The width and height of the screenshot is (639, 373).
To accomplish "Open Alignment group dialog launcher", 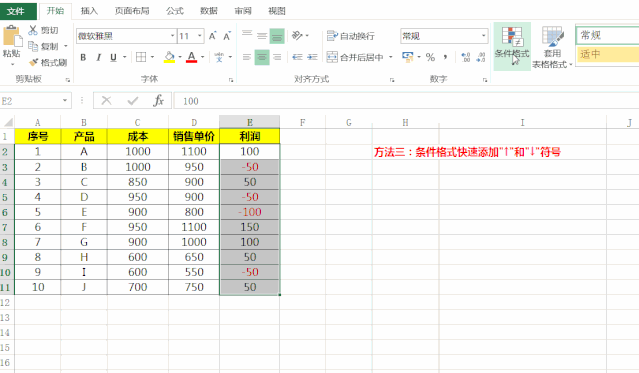I will click(392, 80).
